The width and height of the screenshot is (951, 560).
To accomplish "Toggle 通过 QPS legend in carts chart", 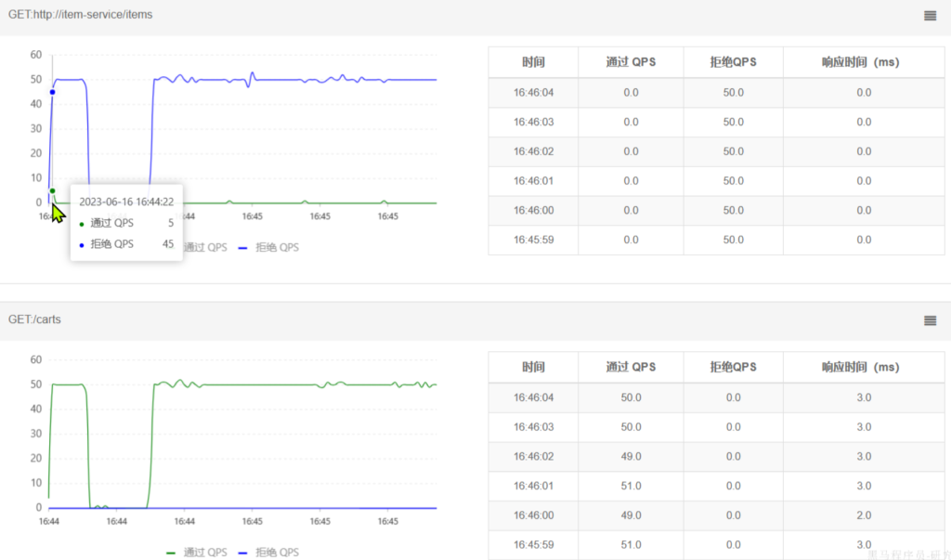I will [196, 552].
